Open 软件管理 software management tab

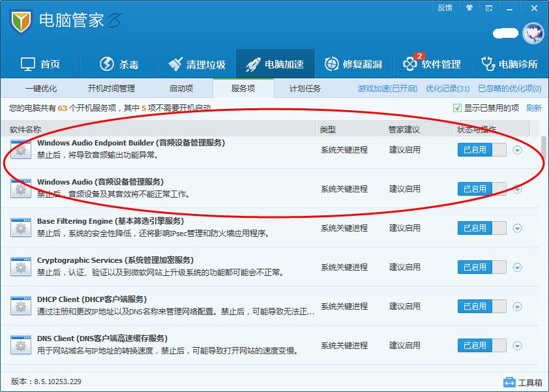click(x=432, y=64)
